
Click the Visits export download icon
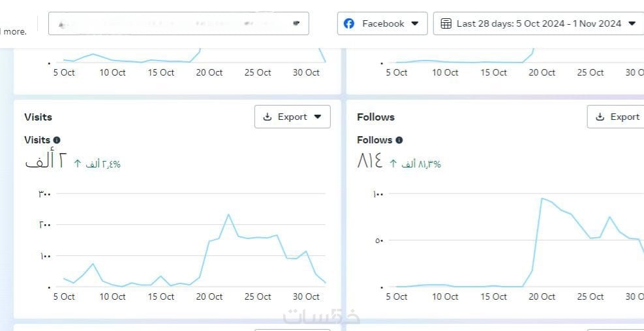coord(267,117)
